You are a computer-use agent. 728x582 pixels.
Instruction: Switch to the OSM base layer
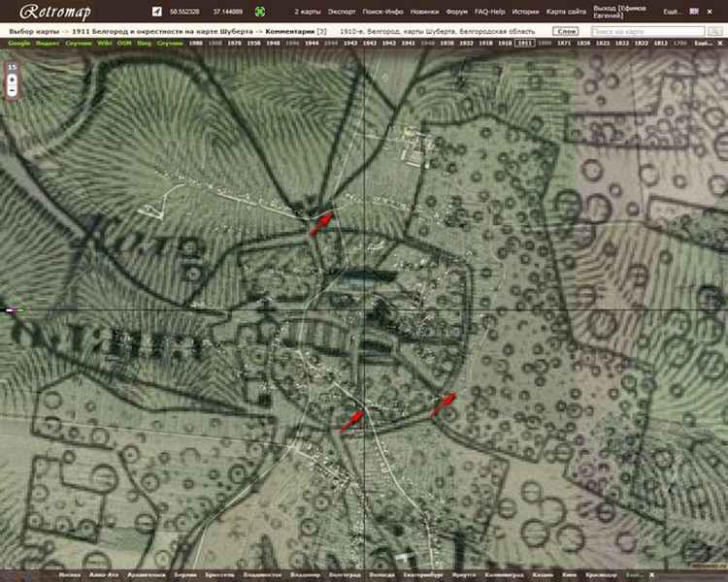(x=124, y=44)
